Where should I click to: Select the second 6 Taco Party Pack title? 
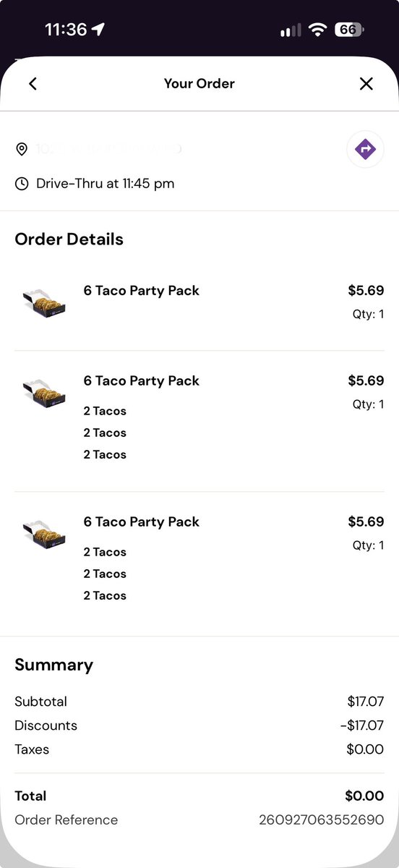click(142, 381)
